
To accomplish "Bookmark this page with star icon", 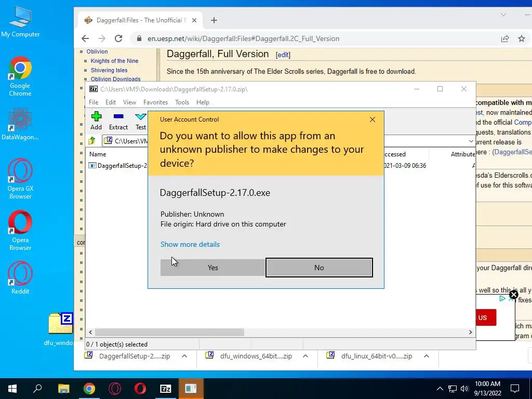I will coord(522,38).
